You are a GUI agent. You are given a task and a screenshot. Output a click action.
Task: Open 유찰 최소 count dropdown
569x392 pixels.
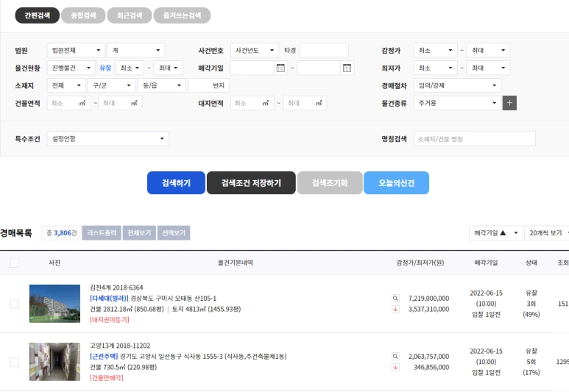(130, 68)
